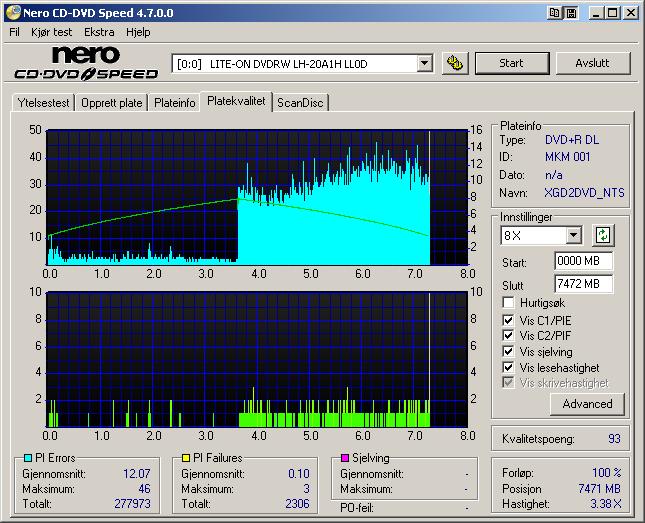Uncheck the Vis C1/PIE option
The image size is (645, 523).
point(510,320)
